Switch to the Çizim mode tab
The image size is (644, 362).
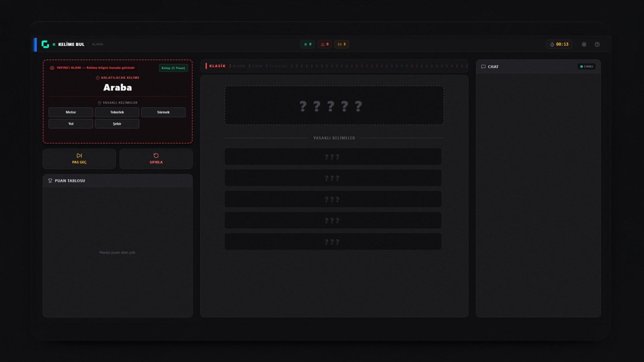pos(257,66)
